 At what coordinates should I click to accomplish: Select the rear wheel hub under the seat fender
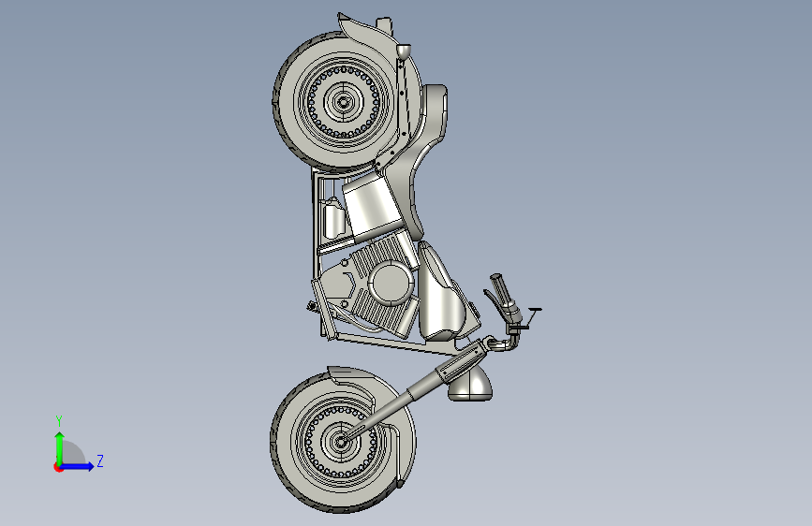pyautogui.click(x=342, y=102)
